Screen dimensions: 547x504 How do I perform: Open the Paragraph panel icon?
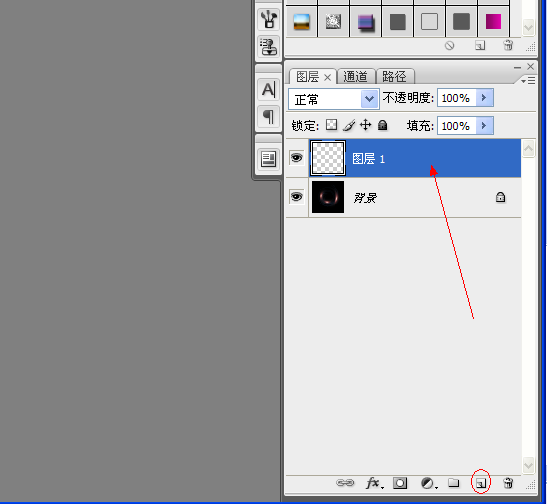pyautogui.click(x=268, y=116)
